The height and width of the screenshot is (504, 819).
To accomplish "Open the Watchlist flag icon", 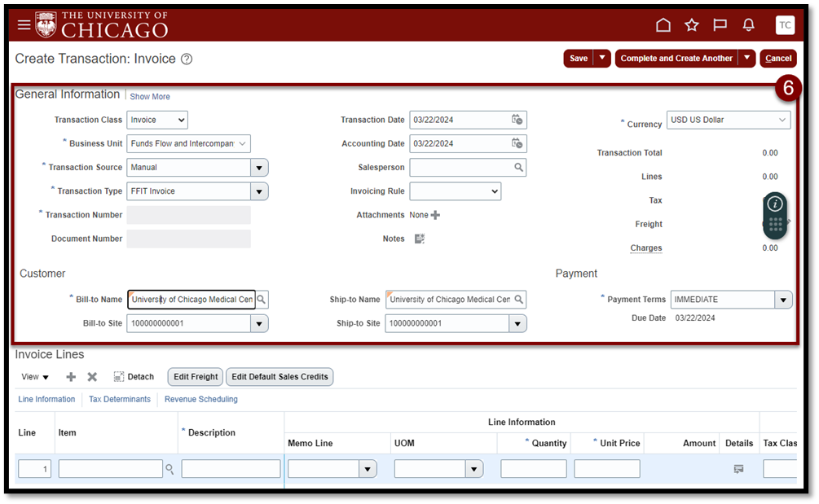I will (x=720, y=24).
